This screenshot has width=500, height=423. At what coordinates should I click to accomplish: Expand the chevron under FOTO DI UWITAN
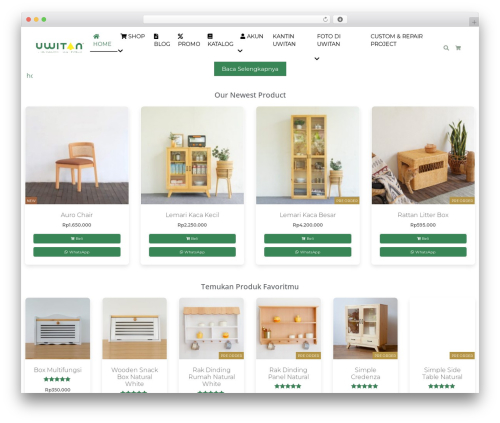pyautogui.click(x=317, y=59)
